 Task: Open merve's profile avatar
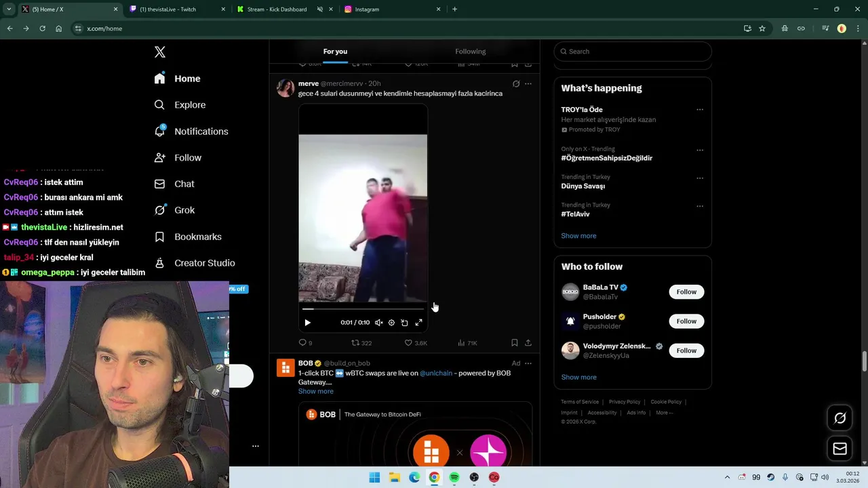[x=285, y=88]
